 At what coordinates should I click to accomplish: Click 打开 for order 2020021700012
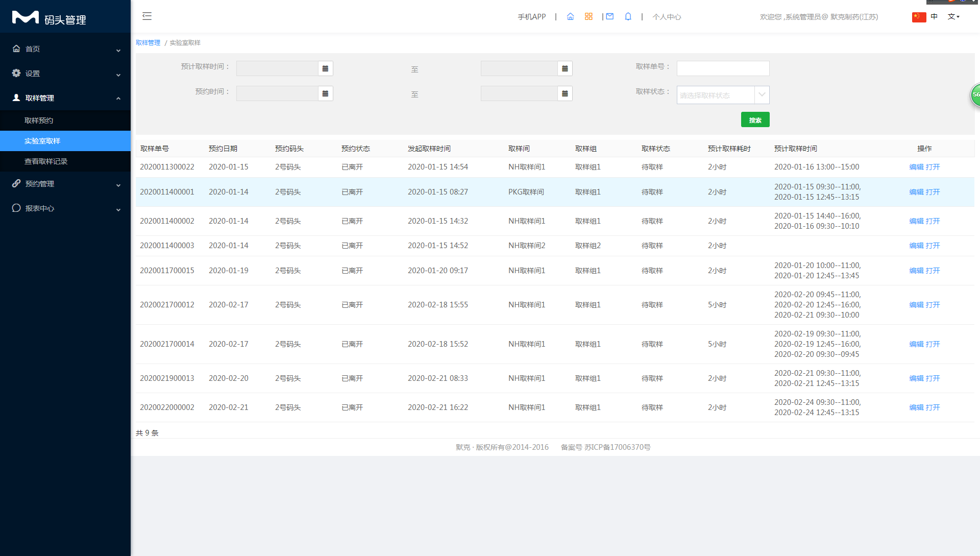coord(933,305)
